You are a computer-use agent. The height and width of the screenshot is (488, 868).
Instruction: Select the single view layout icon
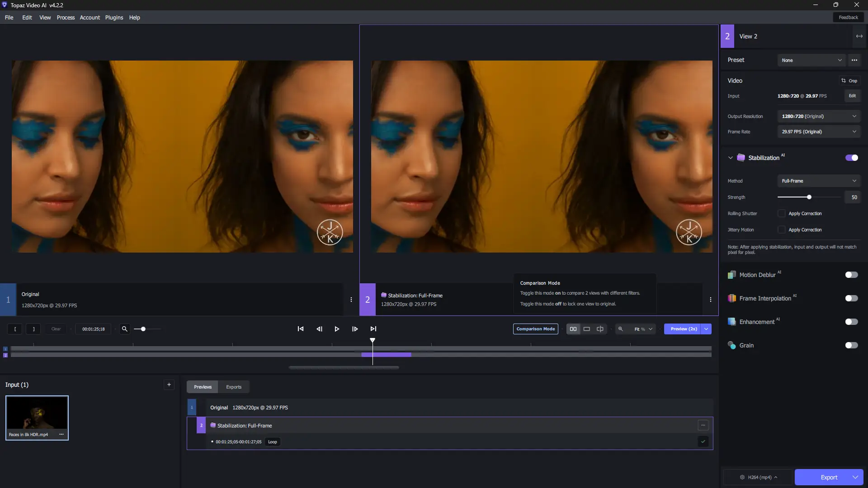point(587,329)
